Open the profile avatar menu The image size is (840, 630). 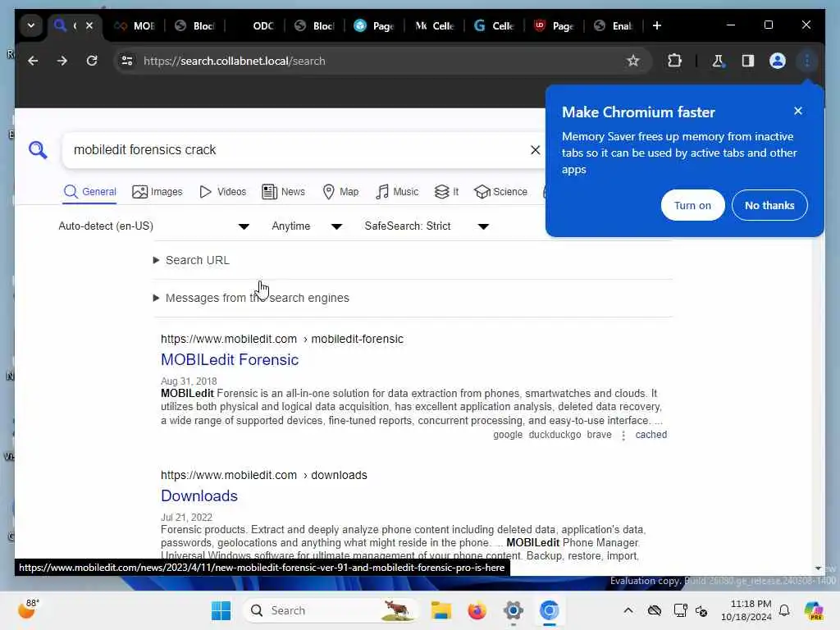pos(778,61)
